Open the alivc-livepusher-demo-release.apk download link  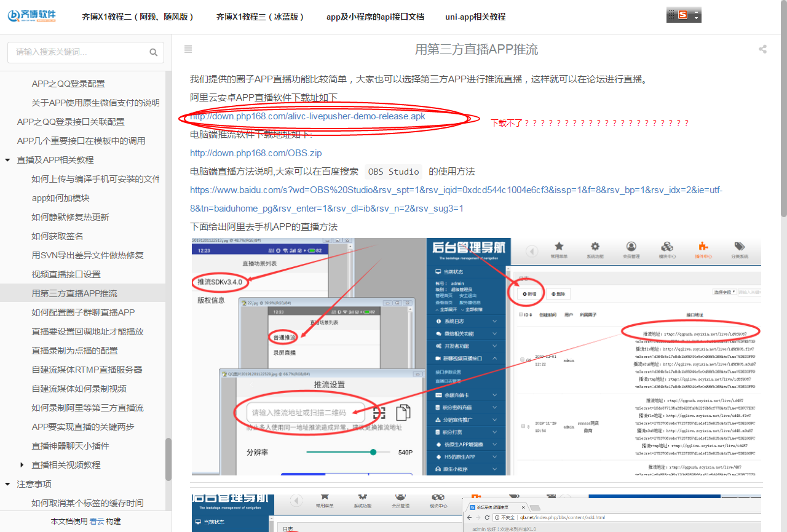point(307,116)
